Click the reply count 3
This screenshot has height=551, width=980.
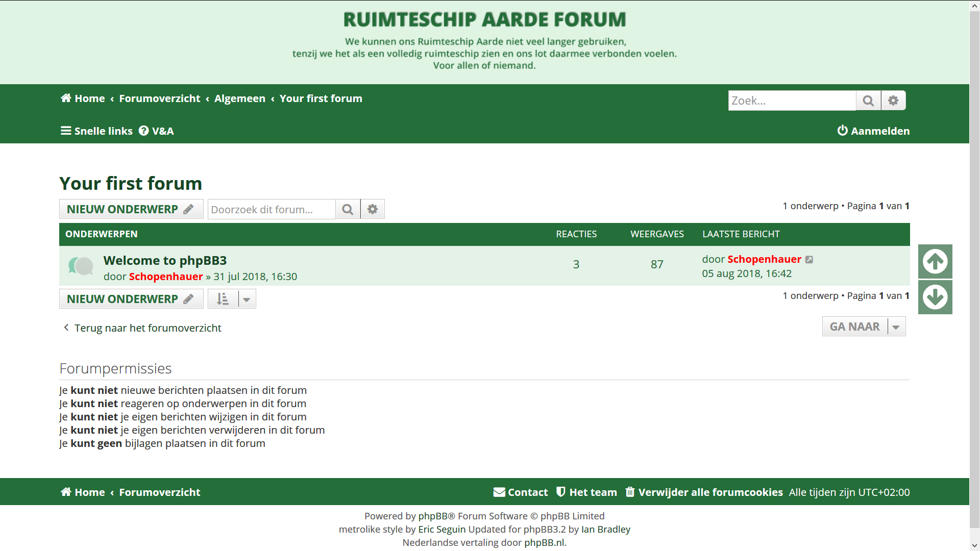click(x=576, y=264)
